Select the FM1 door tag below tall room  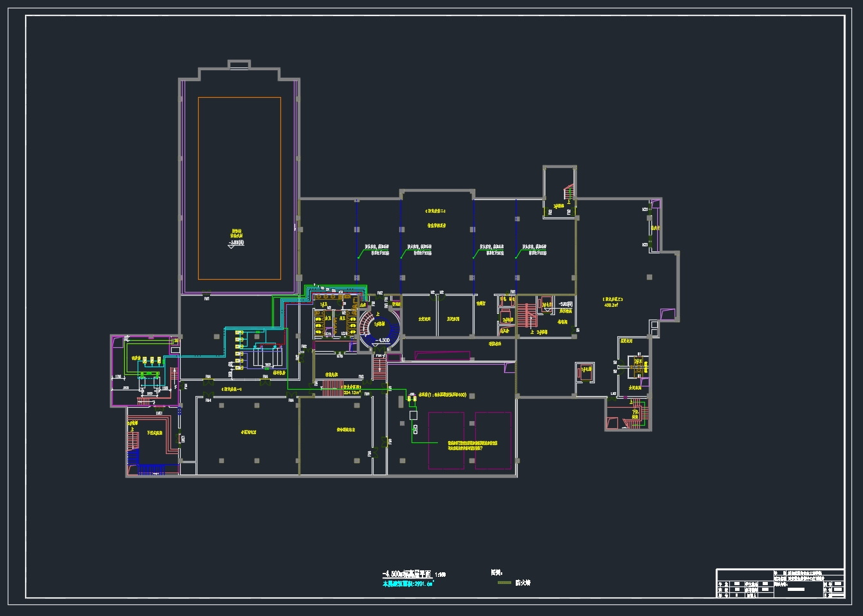206,298
